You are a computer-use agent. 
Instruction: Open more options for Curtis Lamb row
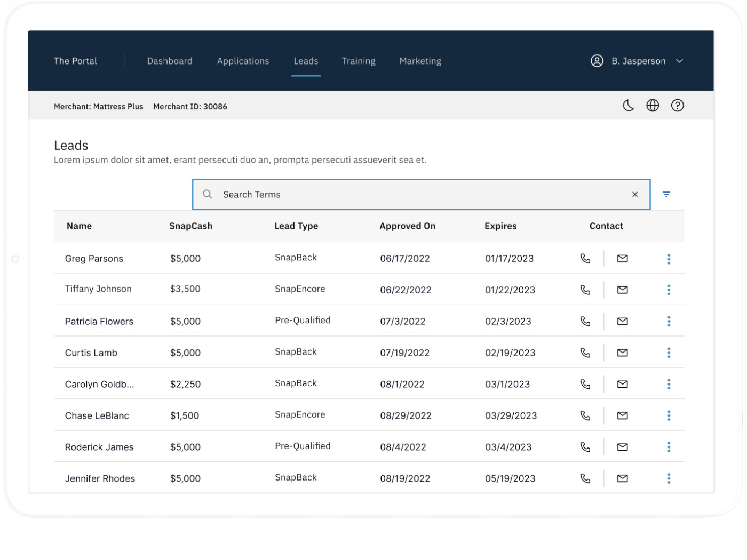tap(669, 353)
